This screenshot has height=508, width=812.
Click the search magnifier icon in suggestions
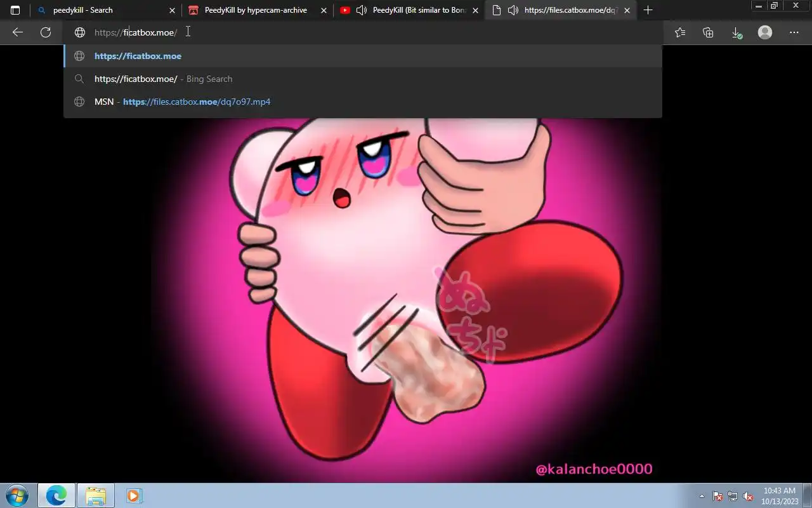click(79, 79)
